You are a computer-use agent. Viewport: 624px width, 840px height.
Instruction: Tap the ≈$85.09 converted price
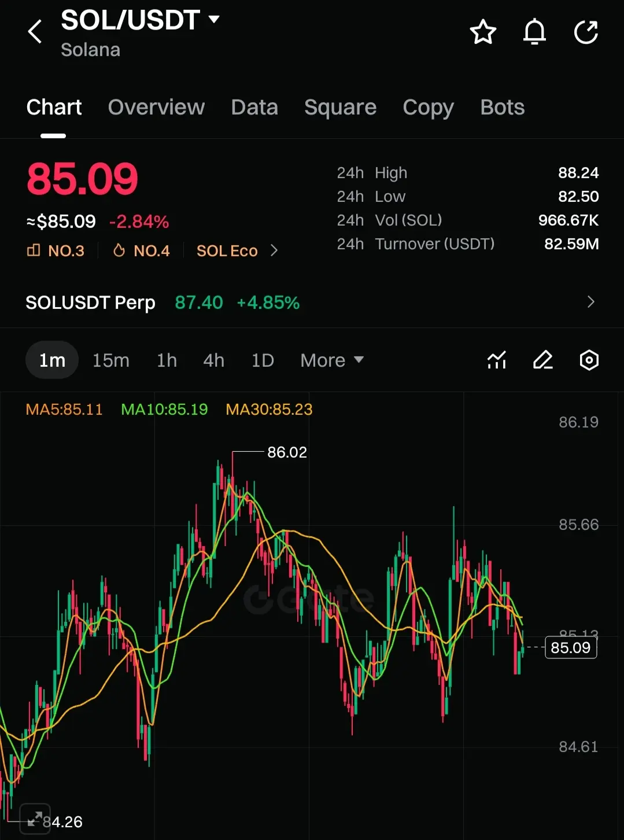tap(61, 222)
